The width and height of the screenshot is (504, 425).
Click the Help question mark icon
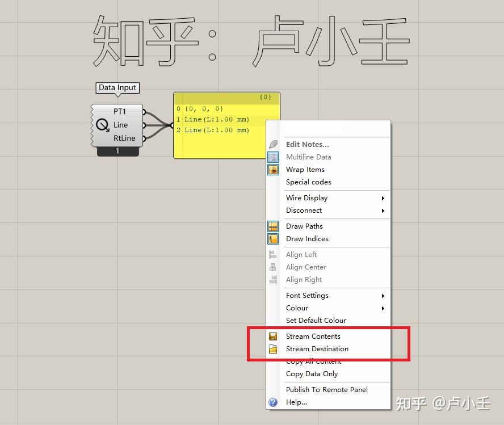[273, 402]
